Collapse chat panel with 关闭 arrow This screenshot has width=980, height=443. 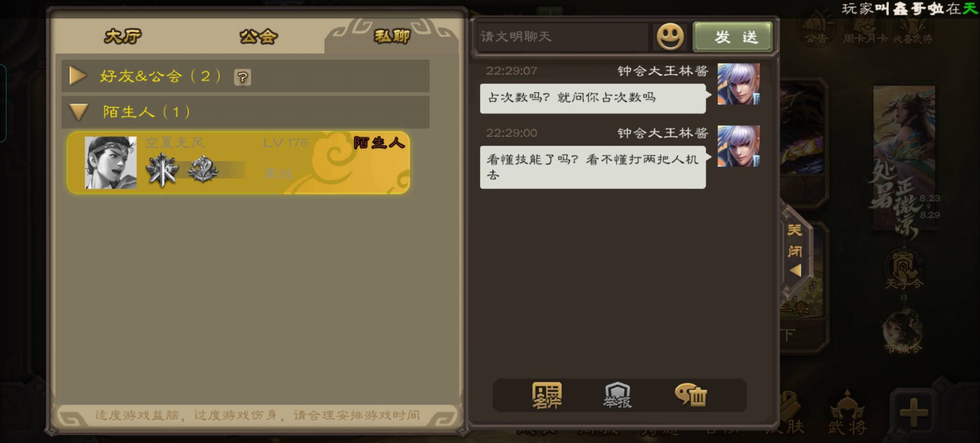point(795,250)
